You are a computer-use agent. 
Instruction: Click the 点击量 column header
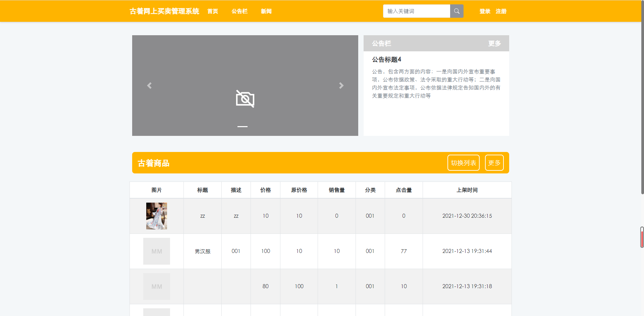click(x=404, y=190)
